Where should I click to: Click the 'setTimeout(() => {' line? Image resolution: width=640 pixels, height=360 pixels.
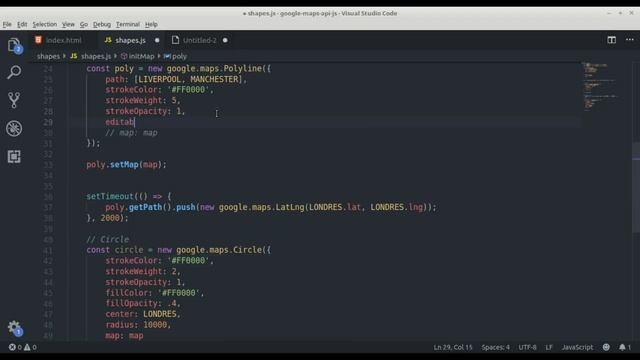pyautogui.click(x=129, y=197)
